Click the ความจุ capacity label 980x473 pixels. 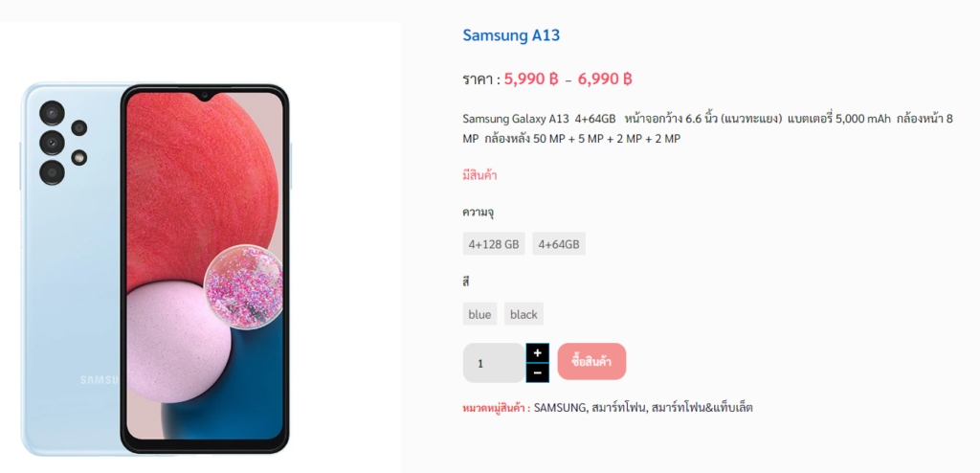479,213
